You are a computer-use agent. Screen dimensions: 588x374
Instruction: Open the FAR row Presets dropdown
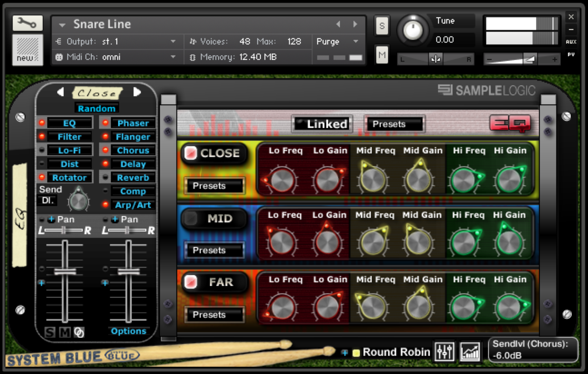pyautogui.click(x=214, y=315)
